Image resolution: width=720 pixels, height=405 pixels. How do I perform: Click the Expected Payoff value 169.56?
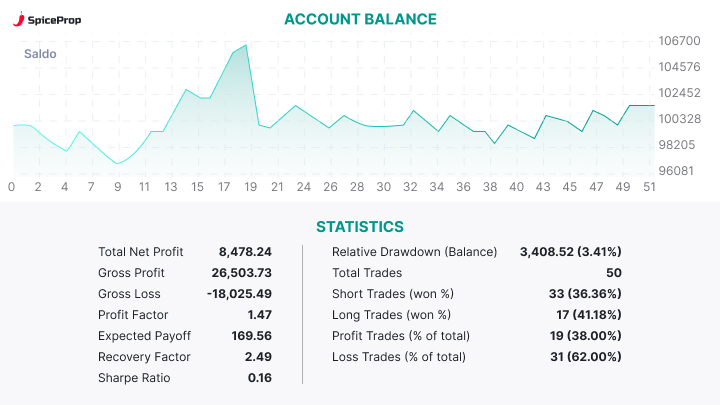pos(251,336)
